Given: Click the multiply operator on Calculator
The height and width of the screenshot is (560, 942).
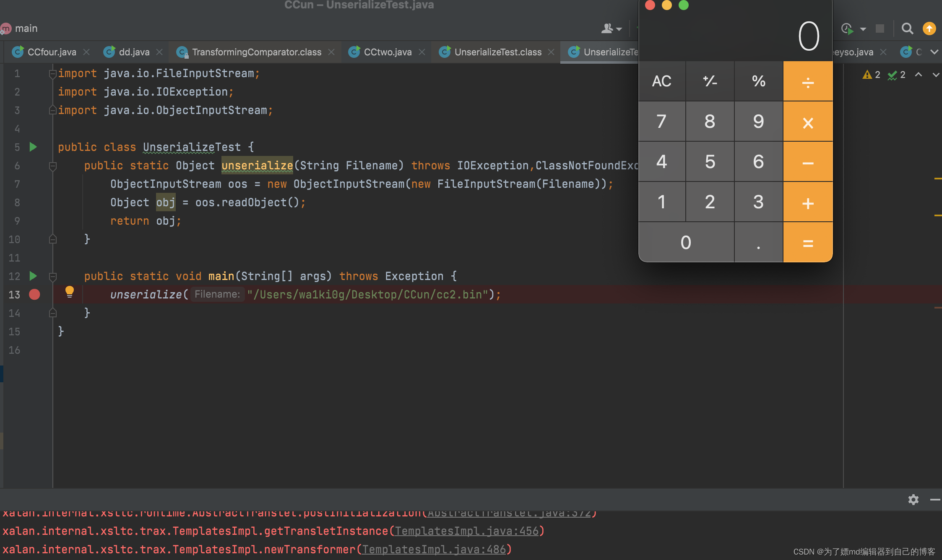Looking at the screenshot, I should 808,122.
